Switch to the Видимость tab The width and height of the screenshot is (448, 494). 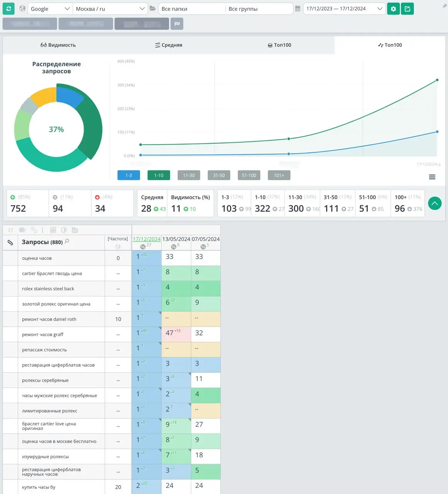[58, 45]
